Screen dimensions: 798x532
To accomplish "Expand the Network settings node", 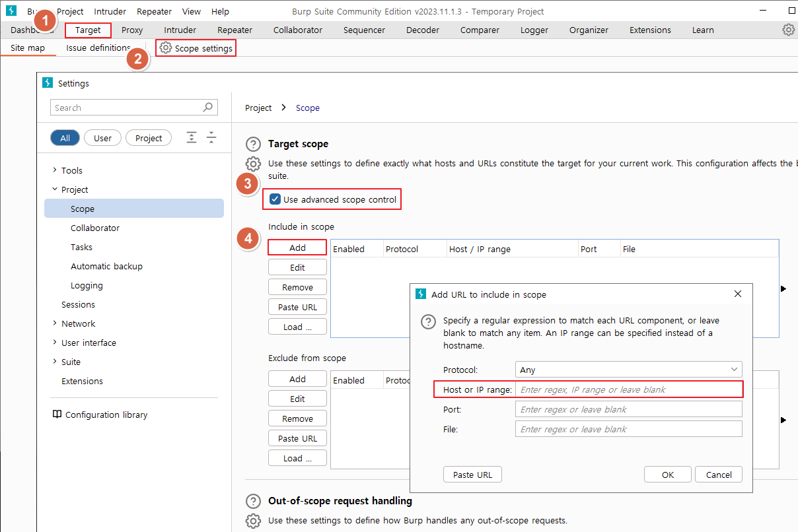I will point(54,323).
